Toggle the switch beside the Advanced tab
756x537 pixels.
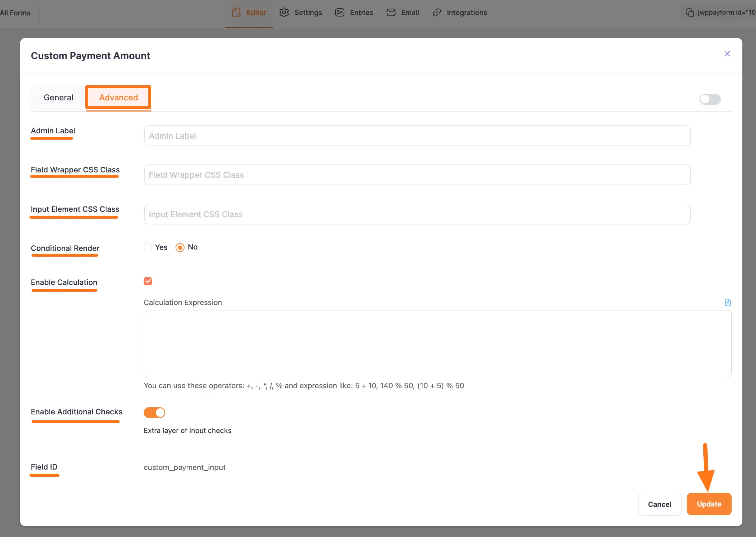(x=710, y=99)
